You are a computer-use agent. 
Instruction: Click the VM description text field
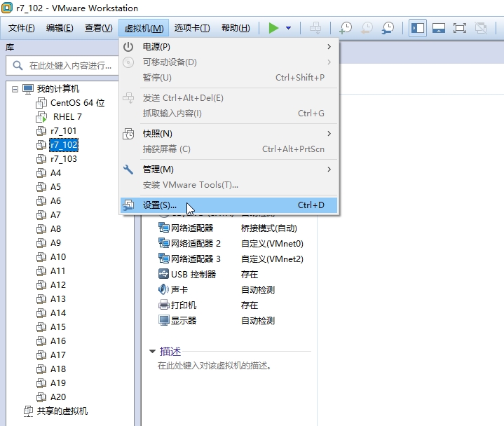tap(214, 366)
